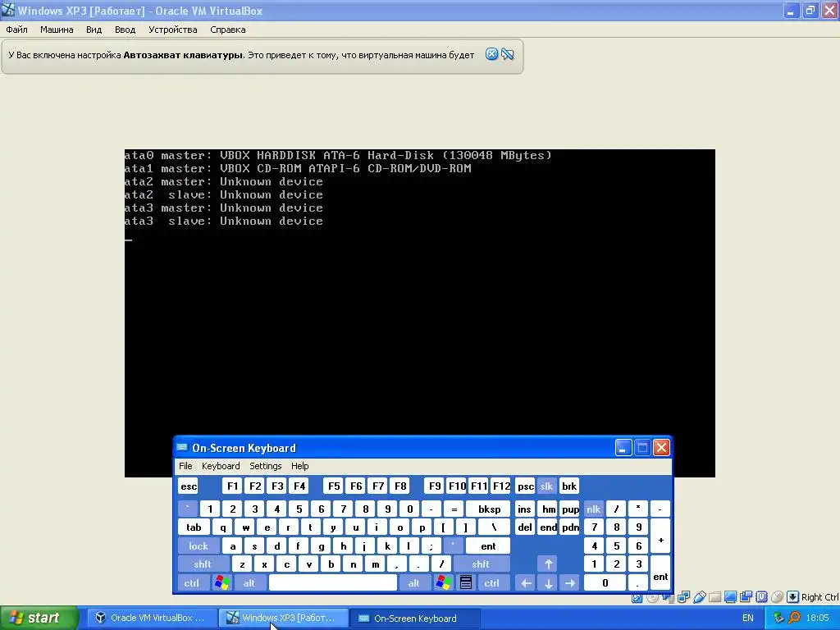Image resolution: width=840 pixels, height=630 pixels.
Task: Click the do-not-show-again notification icon
Action: click(507, 54)
